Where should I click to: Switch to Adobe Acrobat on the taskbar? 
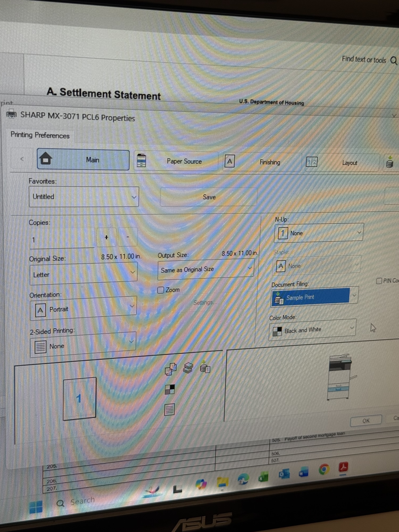[x=343, y=467]
